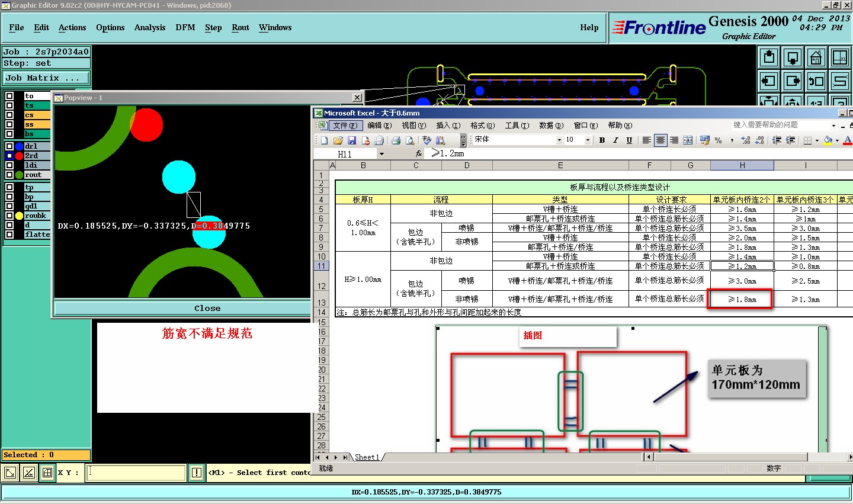Click the Windows menu in Graphic Editor
Viewport: 853px width, 504px height.
click(x=275, y=27)
